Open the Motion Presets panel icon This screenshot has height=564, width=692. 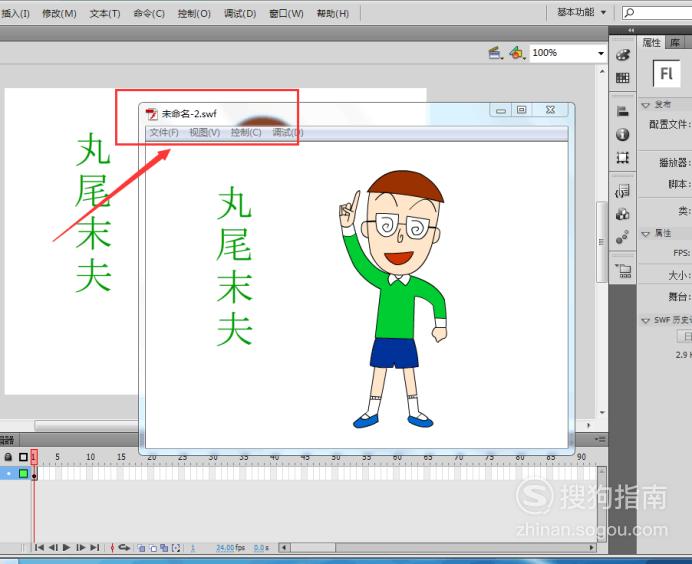point(623,237)
